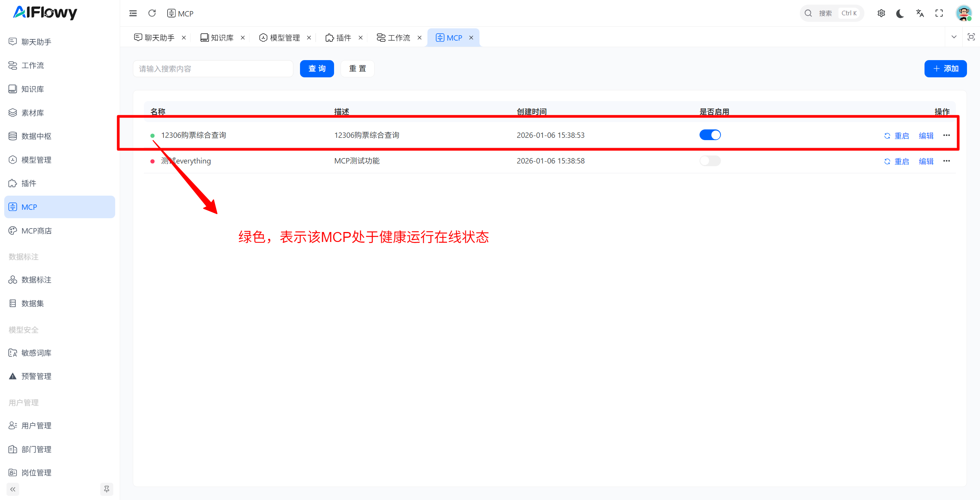
Task: Click the refresh icon in top bar
Action: point(152,13)
